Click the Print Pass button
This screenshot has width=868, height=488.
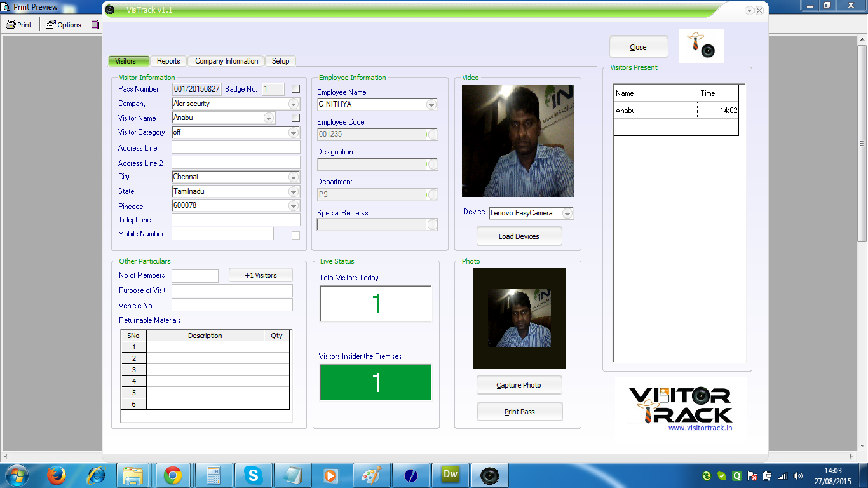point(519,412)
